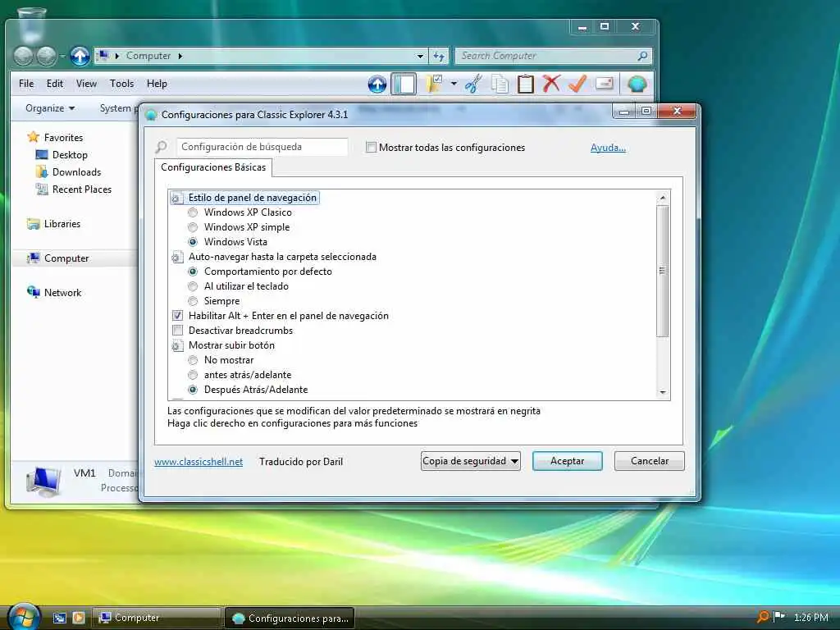Open the Ayuda... help link

click(x=608, y=148)
